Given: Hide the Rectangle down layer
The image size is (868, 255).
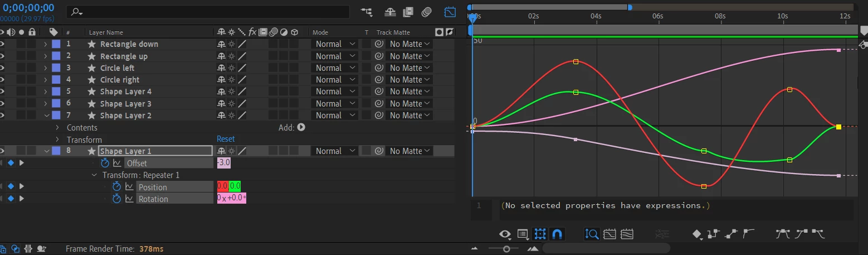Looking at the screenshot, I should [x=2, y=44].
